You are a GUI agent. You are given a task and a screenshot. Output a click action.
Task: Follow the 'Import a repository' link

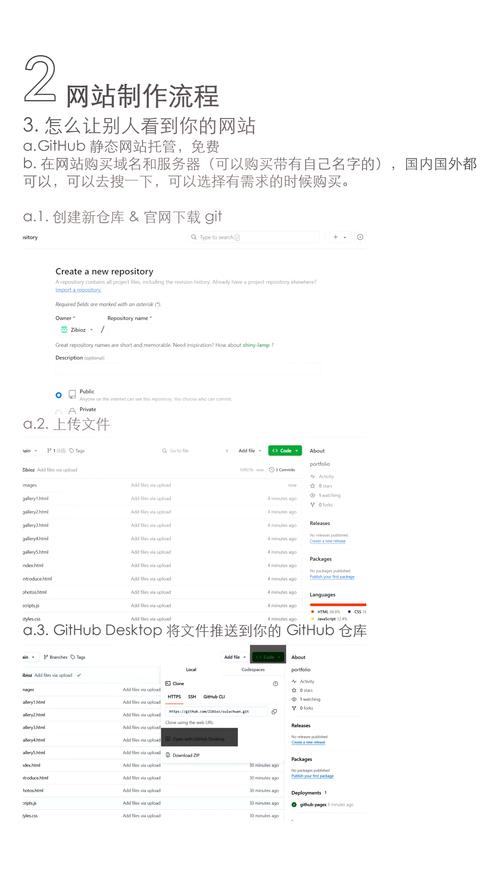click(x=78, y=290)
